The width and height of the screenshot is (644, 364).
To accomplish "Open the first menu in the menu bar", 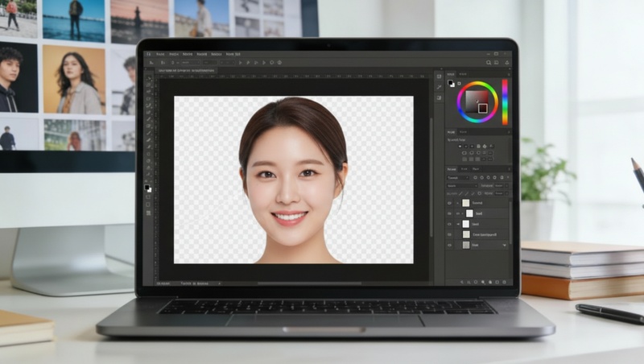I will [x=149, y=54].
